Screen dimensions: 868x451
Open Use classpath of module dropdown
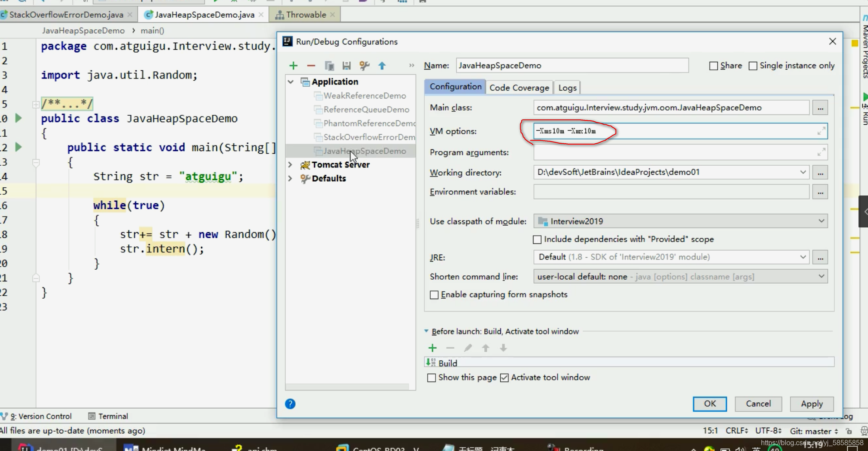(x=821, y=221)
